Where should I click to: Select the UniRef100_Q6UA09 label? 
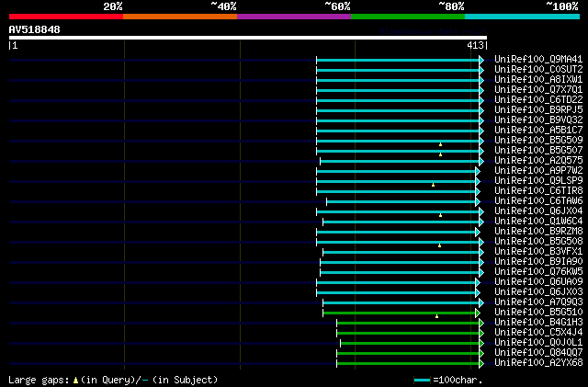click(538, 282)
